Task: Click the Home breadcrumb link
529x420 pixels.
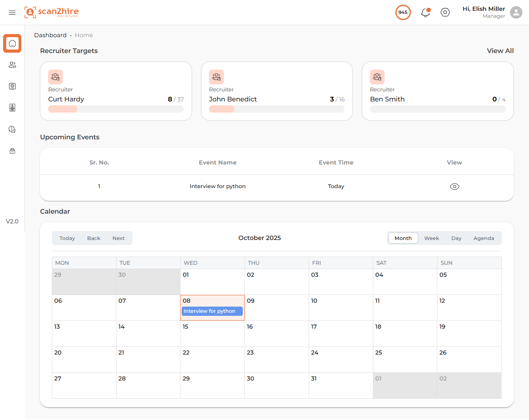Action: pyautogui.click(x=84, y=35)
